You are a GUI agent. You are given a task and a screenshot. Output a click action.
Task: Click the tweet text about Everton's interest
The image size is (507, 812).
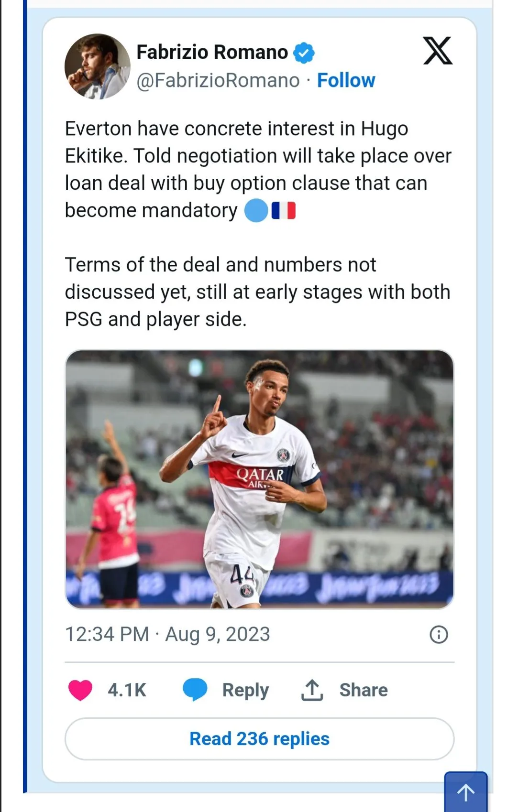258,170
